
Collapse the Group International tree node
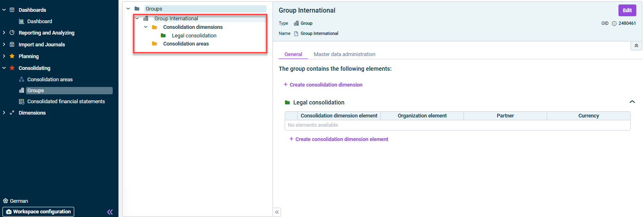point(137,18)
